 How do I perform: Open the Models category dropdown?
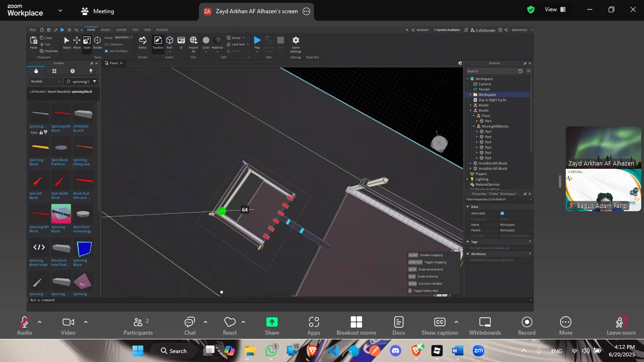click(x=46, y=82)
